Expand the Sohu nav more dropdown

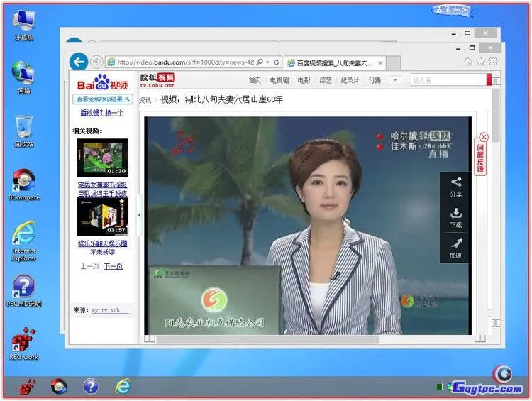click(395, 80)
